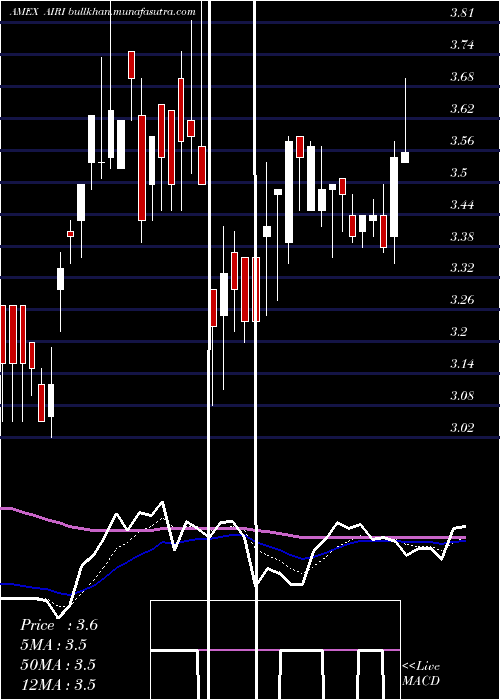Click the 3.81 price axis label
Viewport: 500px width, 700px height.
[x=462, y=13]
